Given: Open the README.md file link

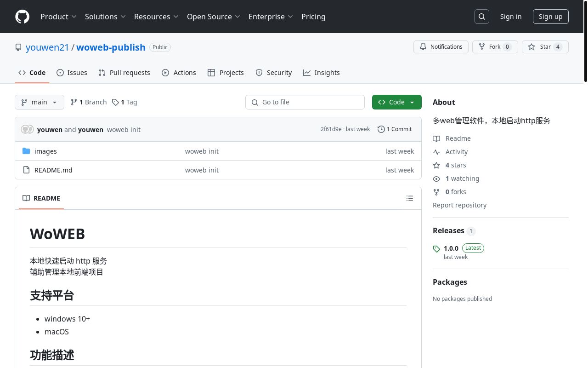Looking at the screenshot, I should click(53, 170).
